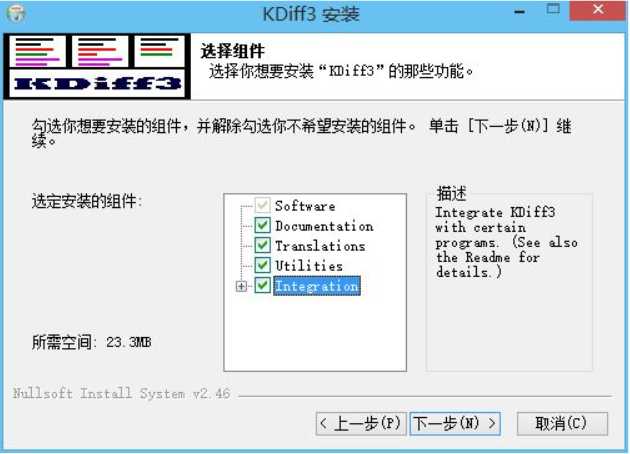Toggle the Utilities component checkbox
Image resolution: width=630 pixels, height=454 pixels.
pyautogui.click(x=262, y=265)
